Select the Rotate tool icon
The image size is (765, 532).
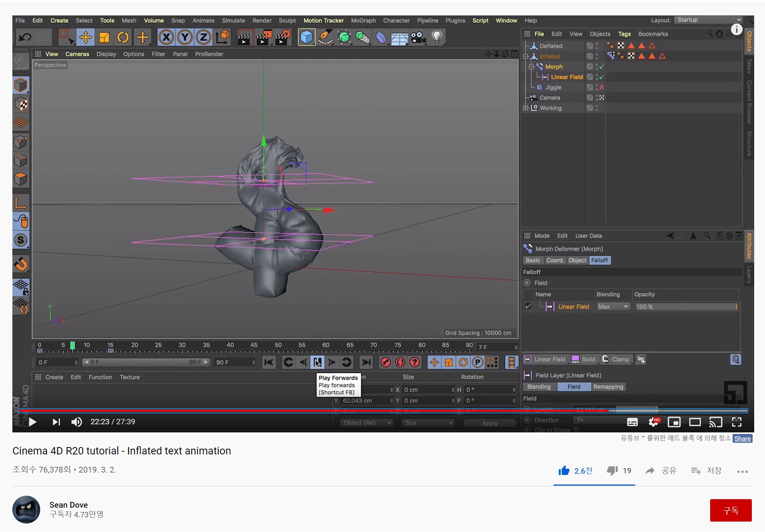pyautogui.click(x=123, y=37)
